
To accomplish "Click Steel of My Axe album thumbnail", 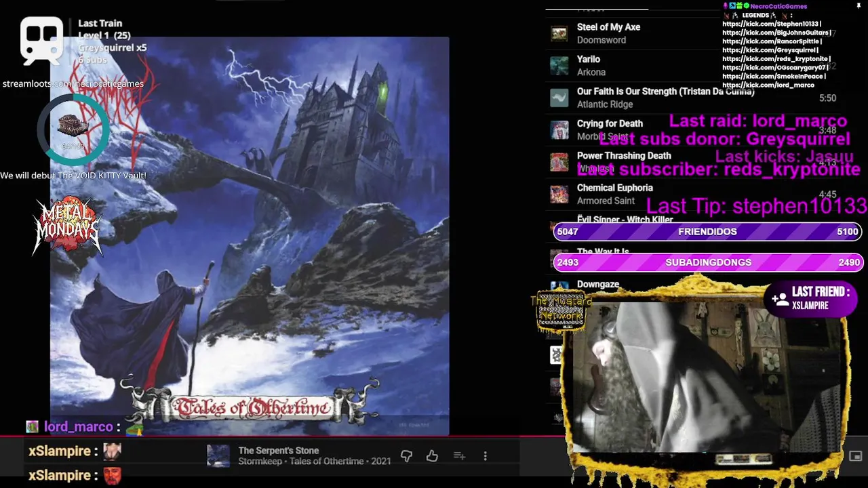I will tap(559, 33).
